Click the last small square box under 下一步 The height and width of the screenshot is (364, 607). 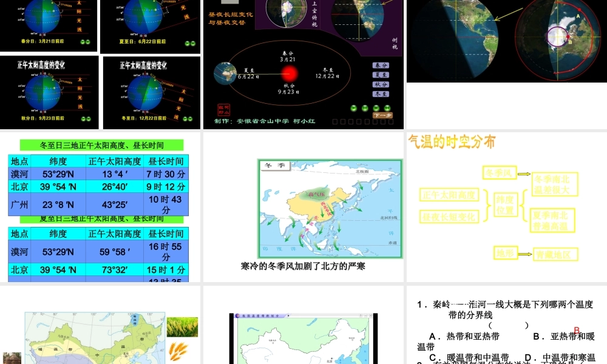391,121
